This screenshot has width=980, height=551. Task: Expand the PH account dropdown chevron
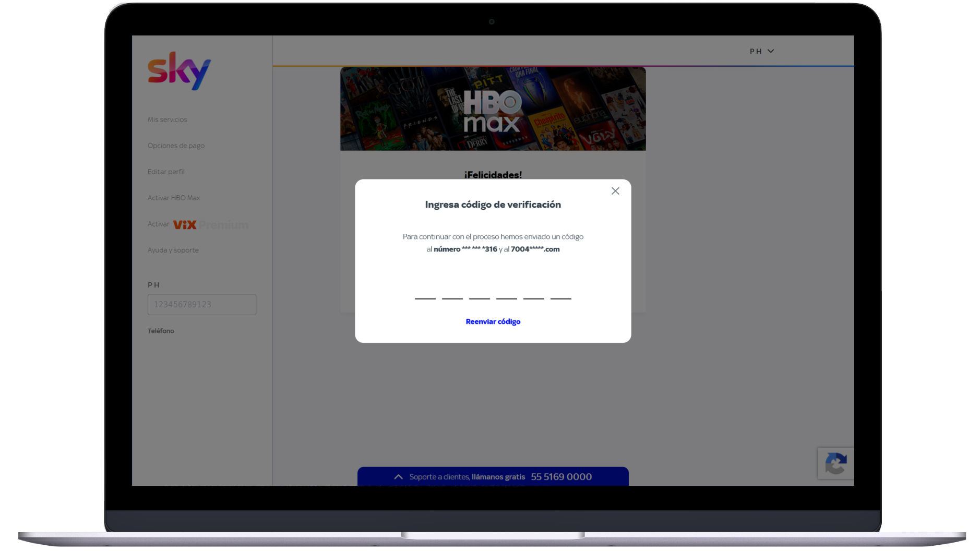tap(771, 51)
